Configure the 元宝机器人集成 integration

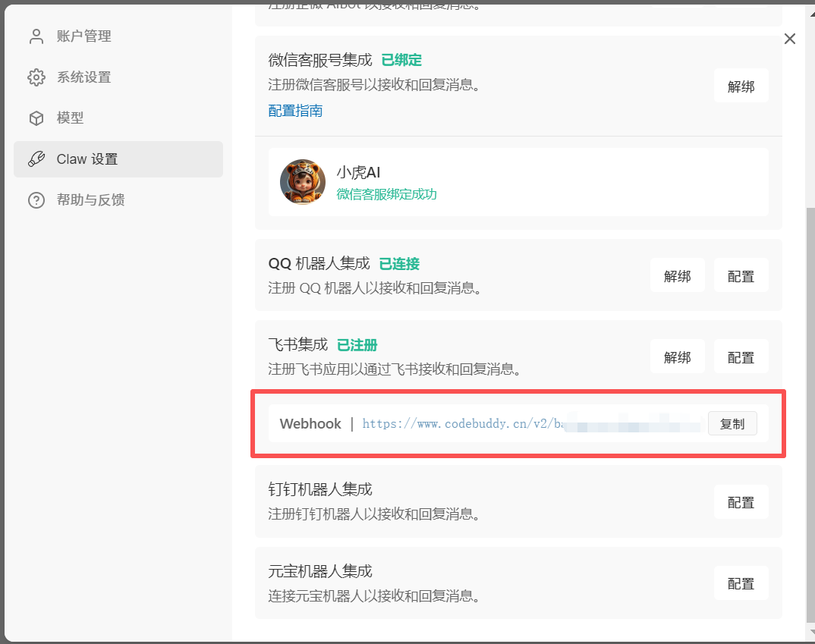click(741, 583)
